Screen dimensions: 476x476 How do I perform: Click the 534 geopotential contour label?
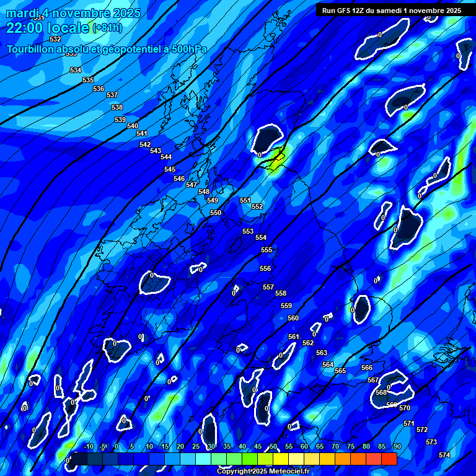tap(76, 70)
